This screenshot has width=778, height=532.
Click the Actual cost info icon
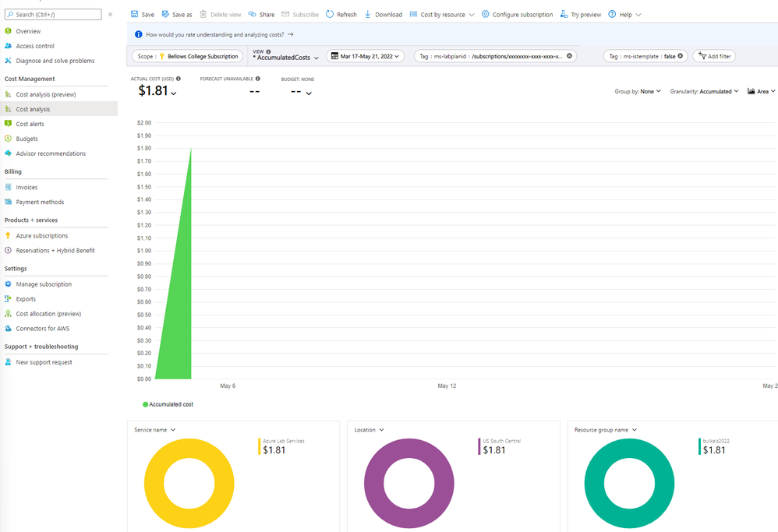click(178, 79)
